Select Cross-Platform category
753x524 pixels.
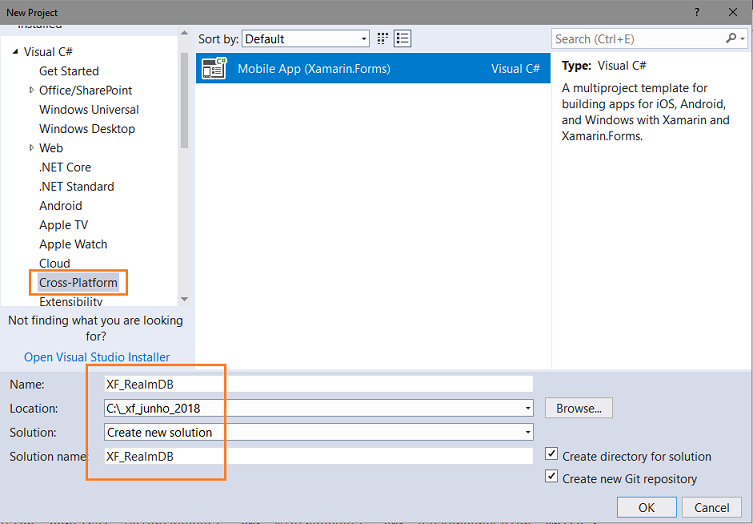coord(78,282)
